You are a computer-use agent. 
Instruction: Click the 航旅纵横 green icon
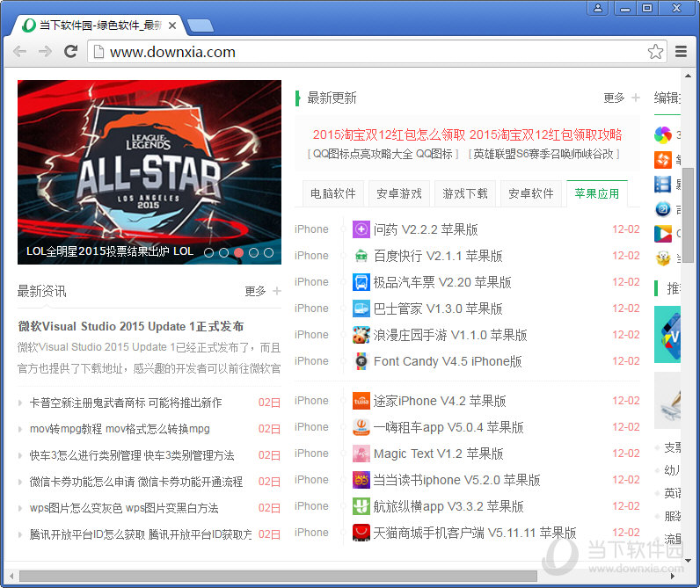(361, 506)
